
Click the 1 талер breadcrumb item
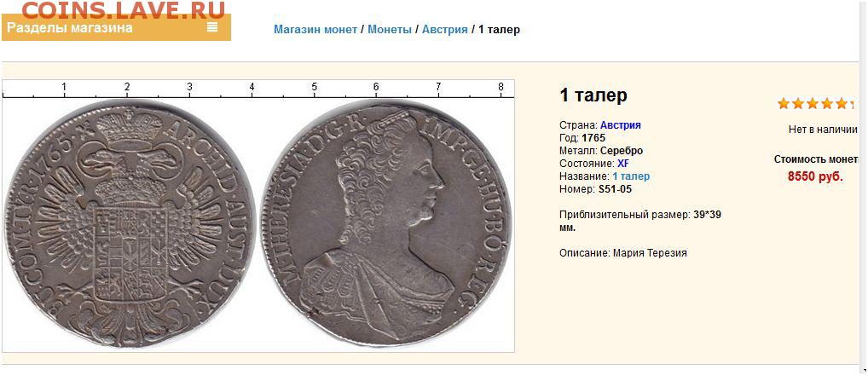coord(500,29)
